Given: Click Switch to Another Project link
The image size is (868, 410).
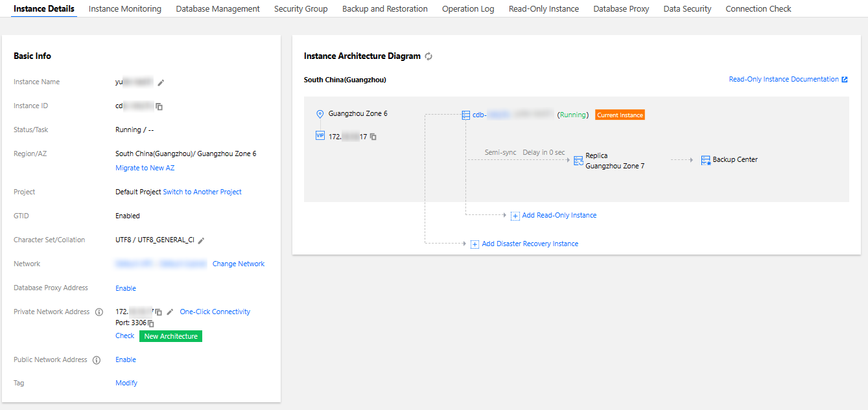Looking at the screenshot, I should 202,192.
